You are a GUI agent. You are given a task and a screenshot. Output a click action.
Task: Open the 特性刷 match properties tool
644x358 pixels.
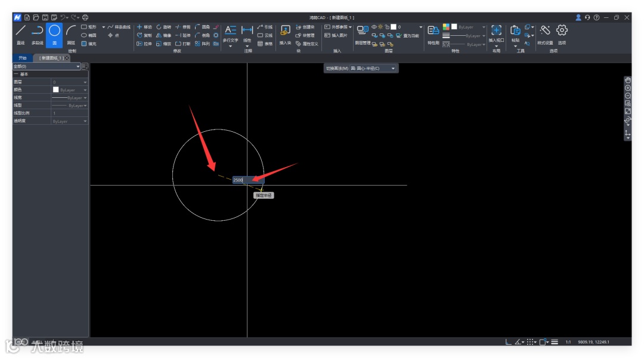(x=434, y=35)
